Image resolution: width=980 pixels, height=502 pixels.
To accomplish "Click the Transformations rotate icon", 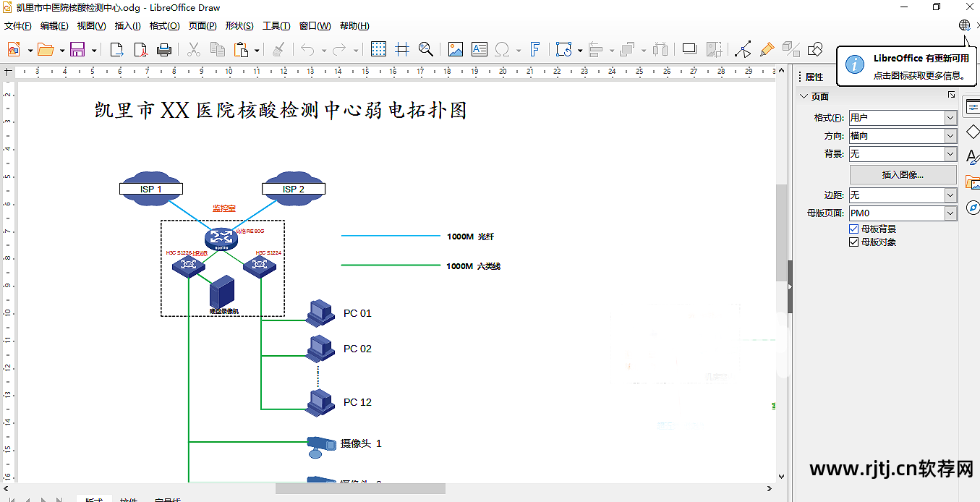I will [563, 49].
